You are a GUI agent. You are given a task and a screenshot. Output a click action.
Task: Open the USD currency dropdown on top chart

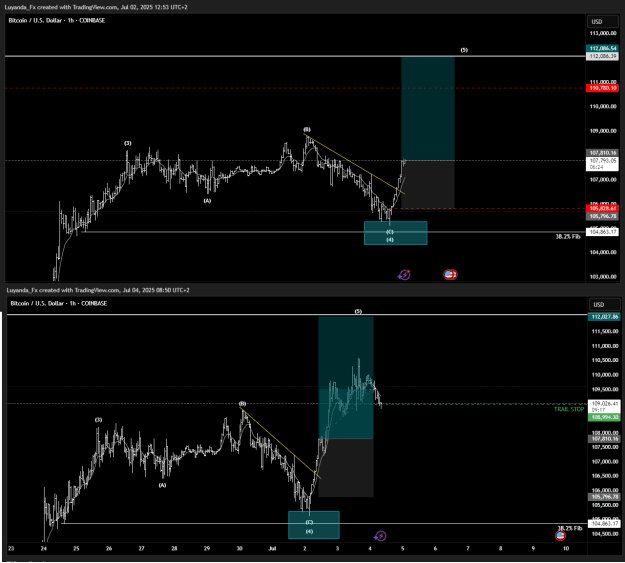pos(602,22)
